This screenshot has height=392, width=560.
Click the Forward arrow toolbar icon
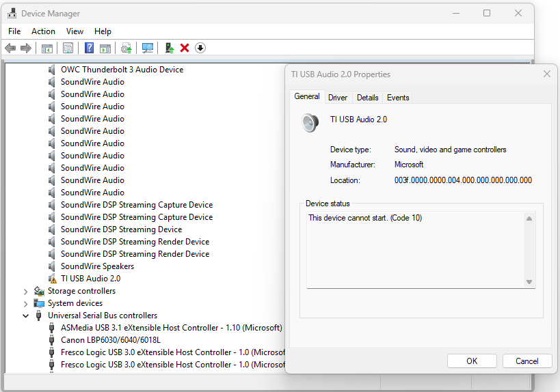[x=26, y=48]
